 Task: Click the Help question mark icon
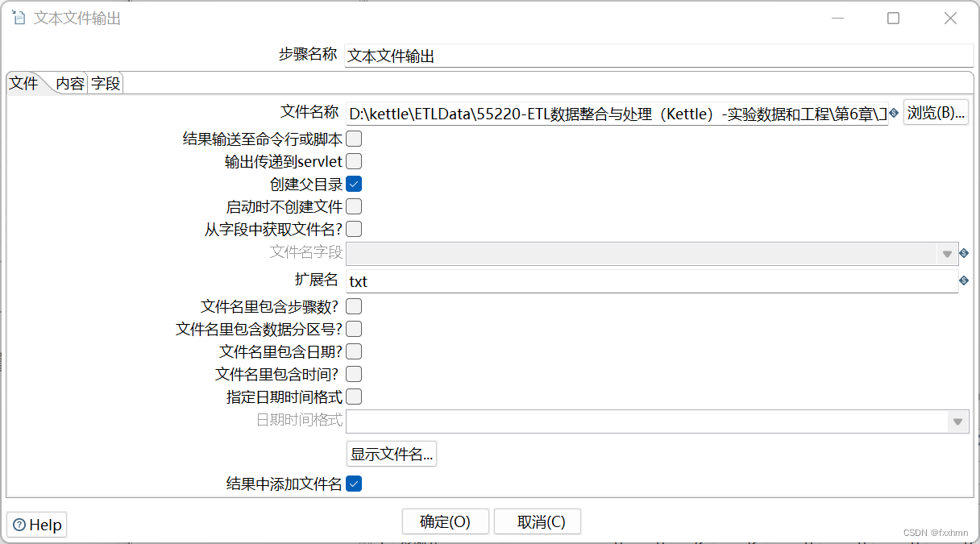pyautogui.click(x=19, y=524)
